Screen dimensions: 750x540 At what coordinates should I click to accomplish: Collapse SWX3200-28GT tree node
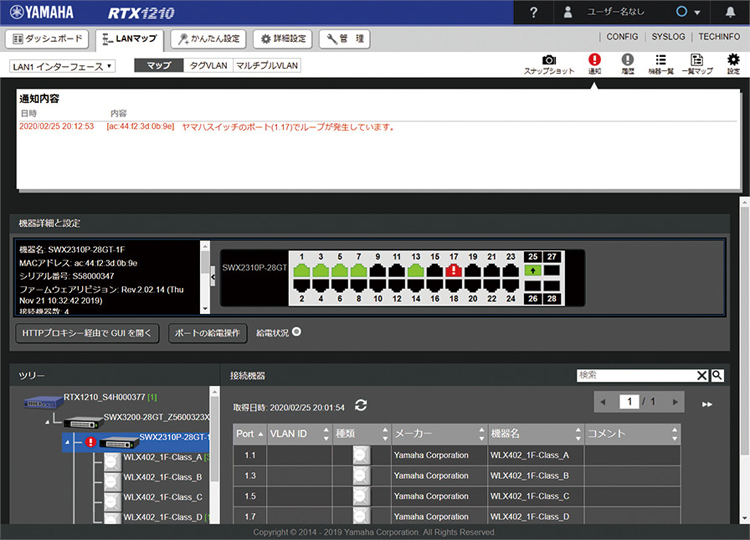47,422
